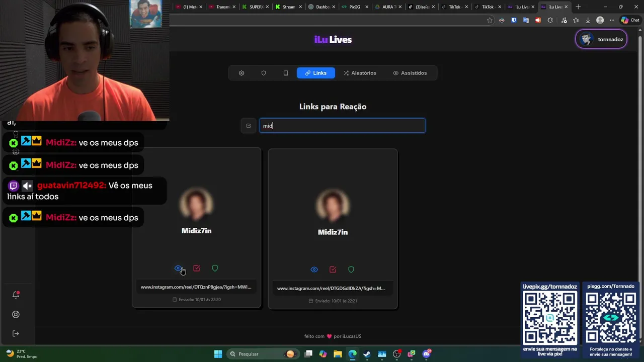644x362 pixels.
Task: Open the instagram reel DTGDGdIDkZA link
Action: (x=331, y=288)
